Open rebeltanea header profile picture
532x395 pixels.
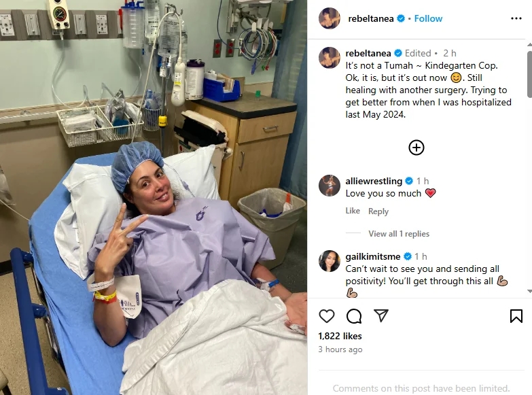tap(330, 18)
